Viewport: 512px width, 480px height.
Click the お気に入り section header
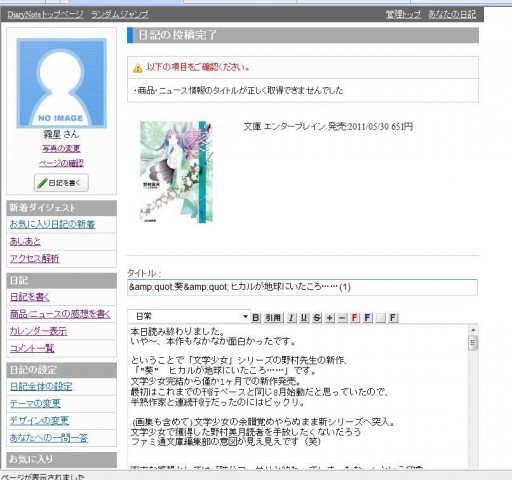click(61, 459)
